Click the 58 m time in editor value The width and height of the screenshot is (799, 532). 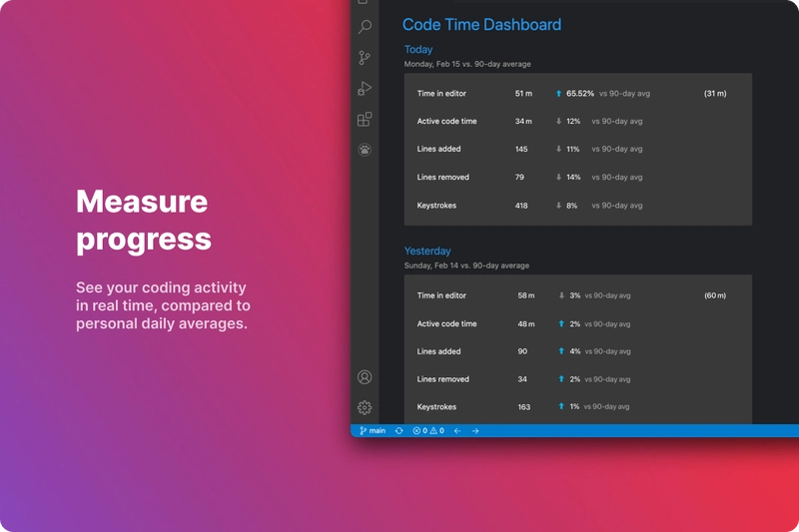click(526, 295)
